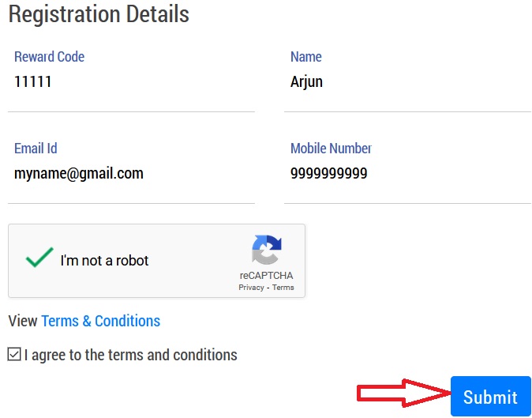Screen dimensions: 532x418
Task: Click the Name field containing Arjun
Action: click(406, 82)
